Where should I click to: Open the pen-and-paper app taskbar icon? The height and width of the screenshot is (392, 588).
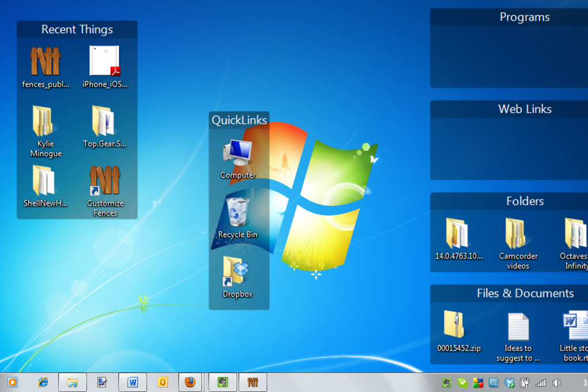(102, 382)
